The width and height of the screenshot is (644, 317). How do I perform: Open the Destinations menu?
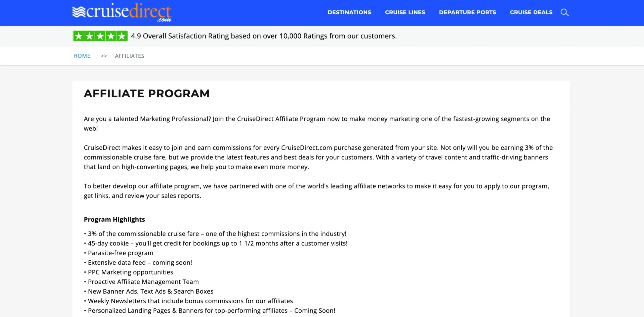349,12
